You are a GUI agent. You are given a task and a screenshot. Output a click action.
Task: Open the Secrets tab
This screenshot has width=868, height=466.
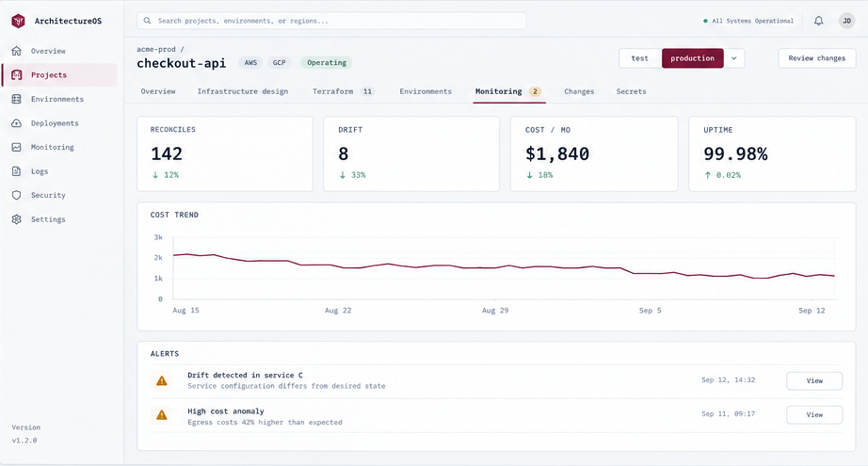[631, 91]
